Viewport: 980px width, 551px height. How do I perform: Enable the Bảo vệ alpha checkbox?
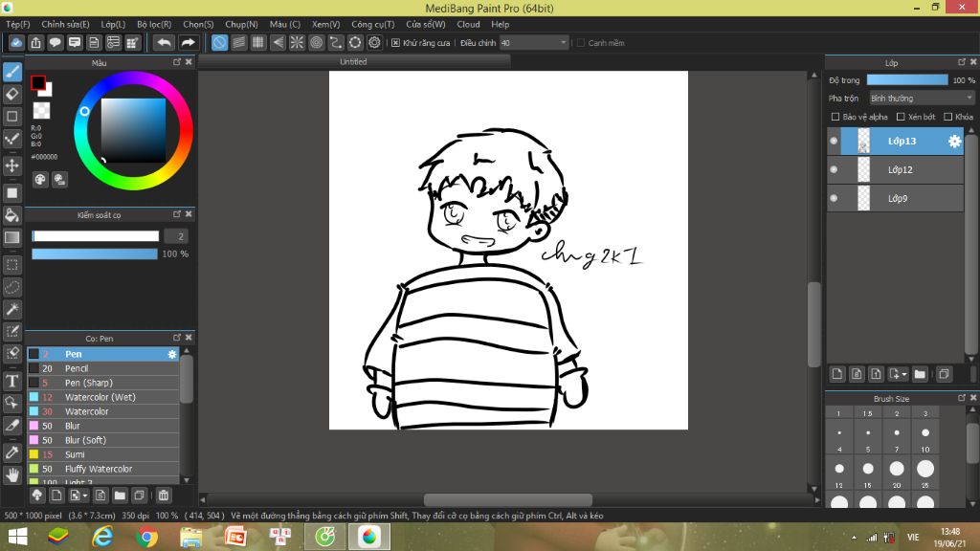(x=835, y=117)
